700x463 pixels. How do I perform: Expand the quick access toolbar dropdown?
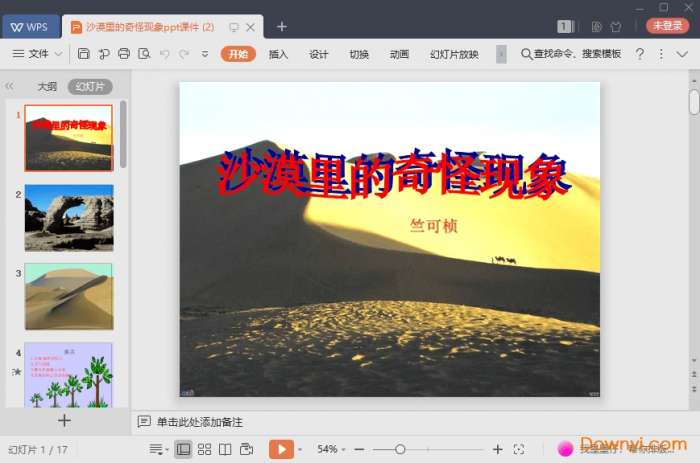pos(205,54)
